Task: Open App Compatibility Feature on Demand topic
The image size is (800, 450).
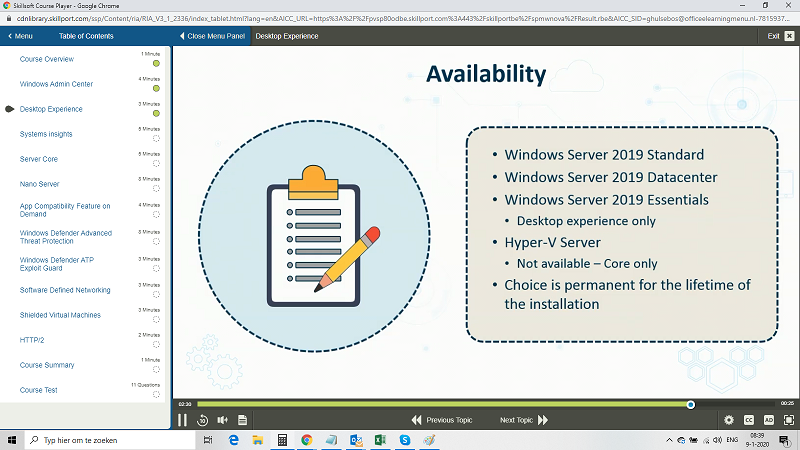Action: (x=65, y=210)
